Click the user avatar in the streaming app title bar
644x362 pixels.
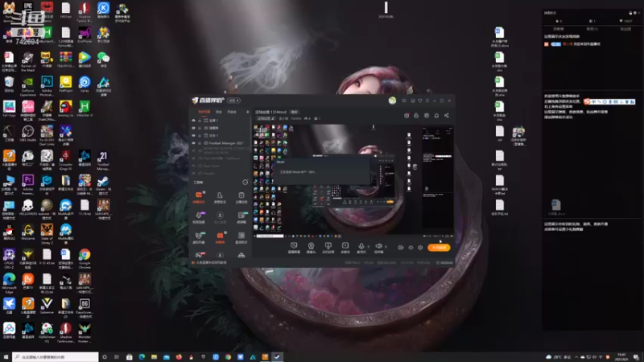[392, 100]
